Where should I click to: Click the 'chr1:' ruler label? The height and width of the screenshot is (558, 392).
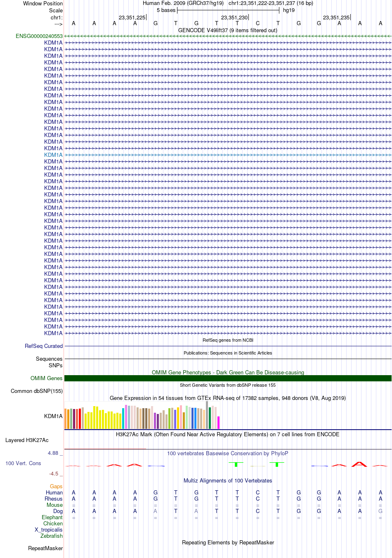tap(57, 18)
